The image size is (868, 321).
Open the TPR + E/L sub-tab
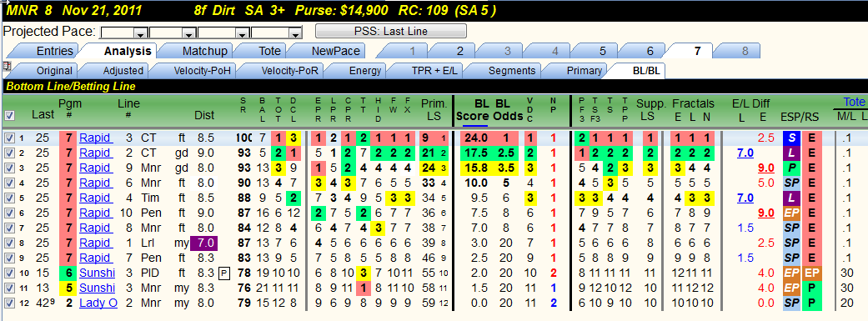(x=433, y=71)
